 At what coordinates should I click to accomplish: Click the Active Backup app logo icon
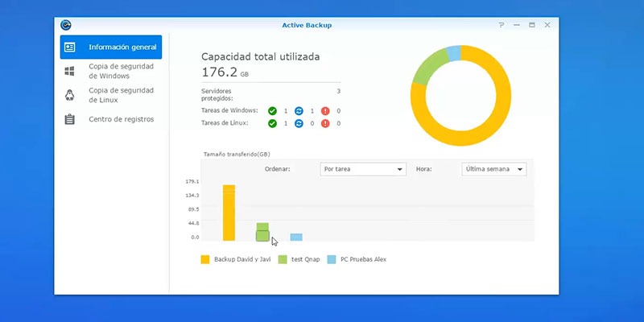click(x=66, y=25)
